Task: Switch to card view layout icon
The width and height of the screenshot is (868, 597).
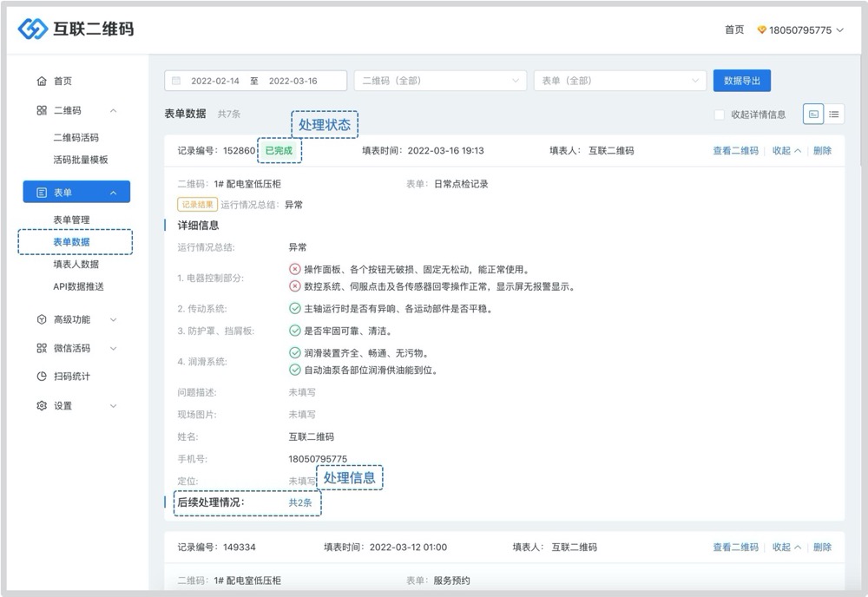Action: tap(812, 114)
